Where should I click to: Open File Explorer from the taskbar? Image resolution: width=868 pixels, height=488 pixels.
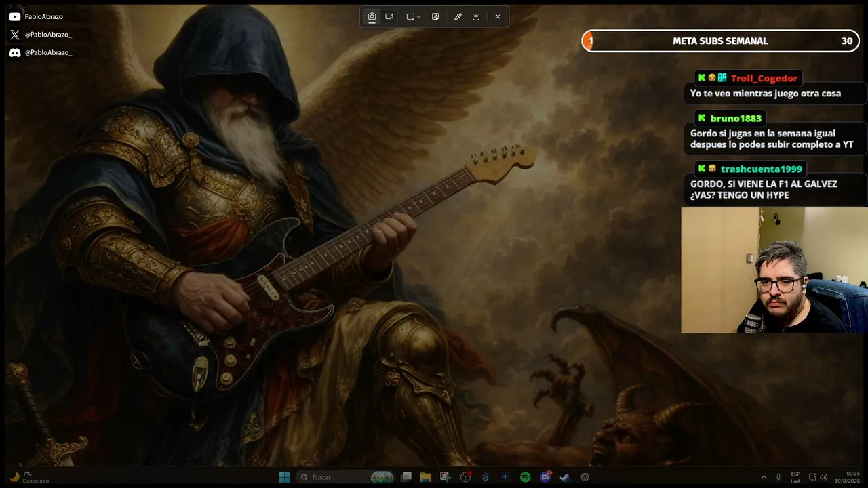click(x=426, y=477)
